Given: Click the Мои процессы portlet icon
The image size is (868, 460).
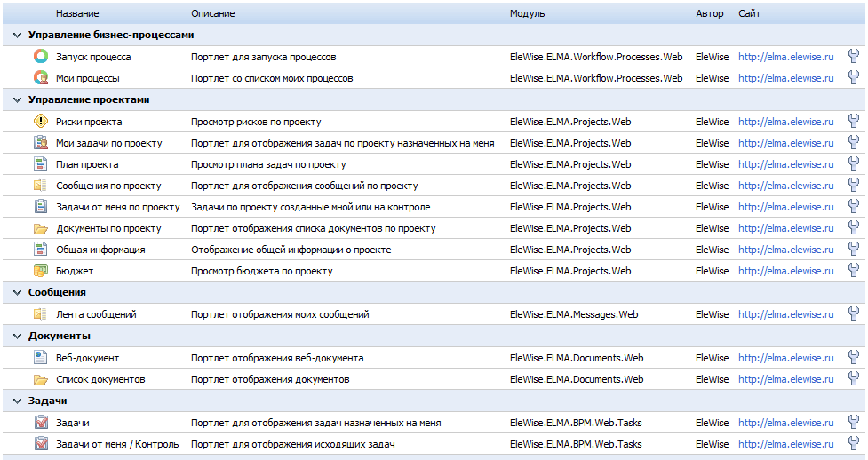Looking at the screenshot, I should tap(40, 78).
